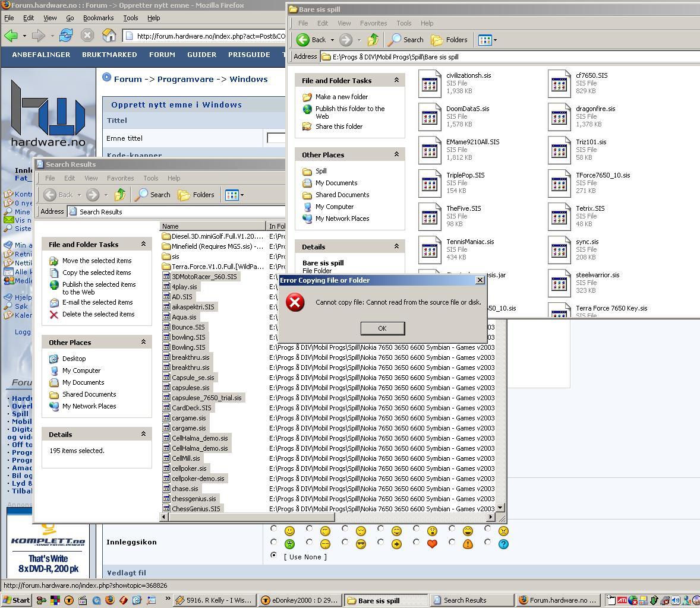700x608 pixels.
Task: Toggle Folders pane in Search Results window
Action: 196,195
